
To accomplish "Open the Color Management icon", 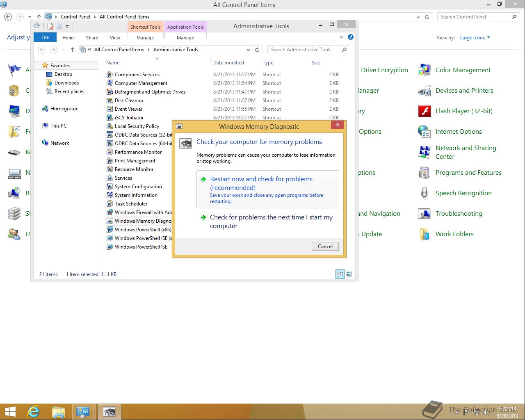I will click(424, 70).
